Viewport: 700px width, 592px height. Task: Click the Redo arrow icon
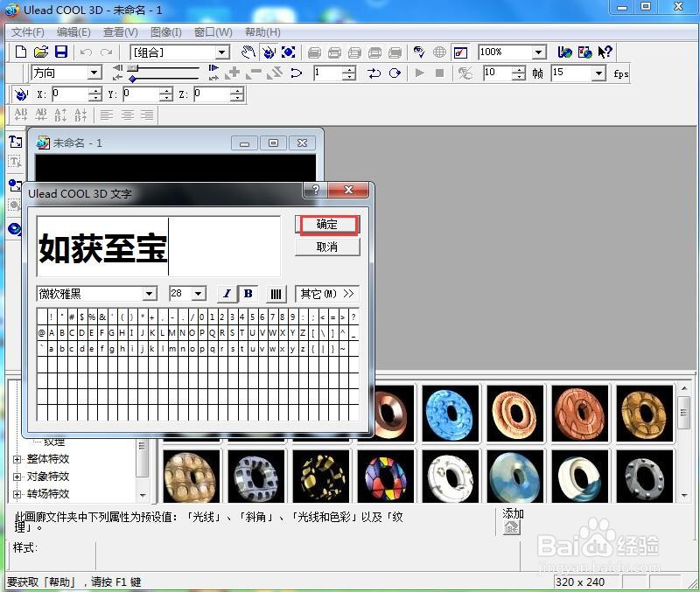coord(106,52)
